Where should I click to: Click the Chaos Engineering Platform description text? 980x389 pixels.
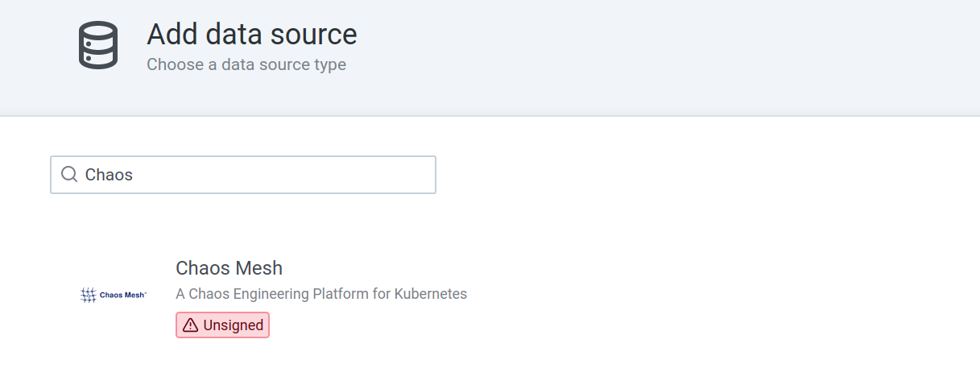coord(321,294)
